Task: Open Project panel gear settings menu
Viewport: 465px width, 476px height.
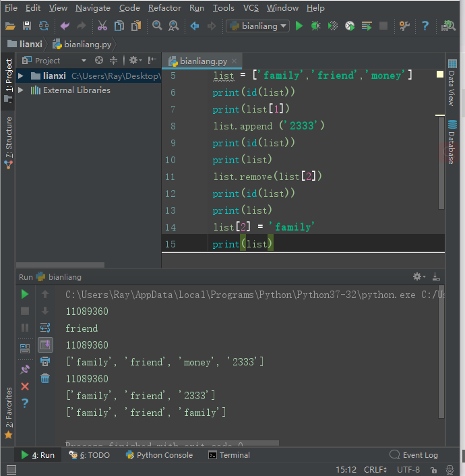Action: [135, 61]
